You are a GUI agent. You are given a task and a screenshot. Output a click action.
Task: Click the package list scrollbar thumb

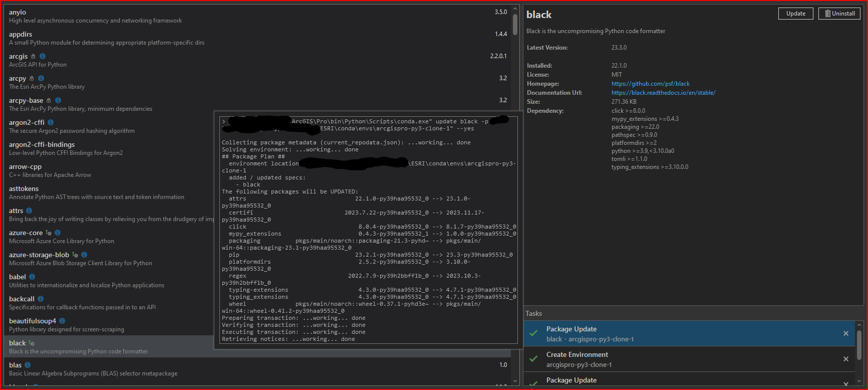[515, 25]
